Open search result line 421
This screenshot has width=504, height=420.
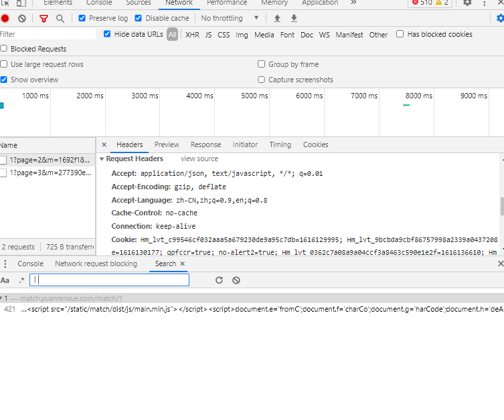[252, 309]
